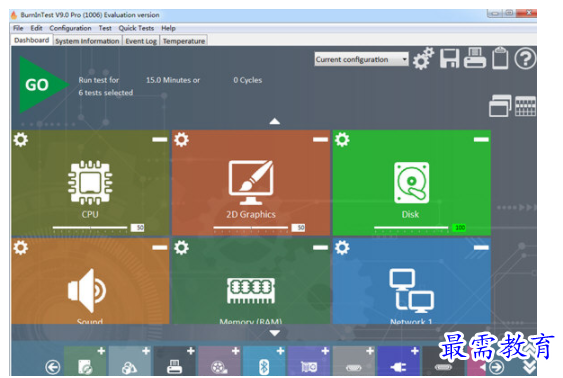This screenshot has width=563, height=378.
Task: Adjust the 2D Graphics duty cycle slider
Action: coord(251,228)
